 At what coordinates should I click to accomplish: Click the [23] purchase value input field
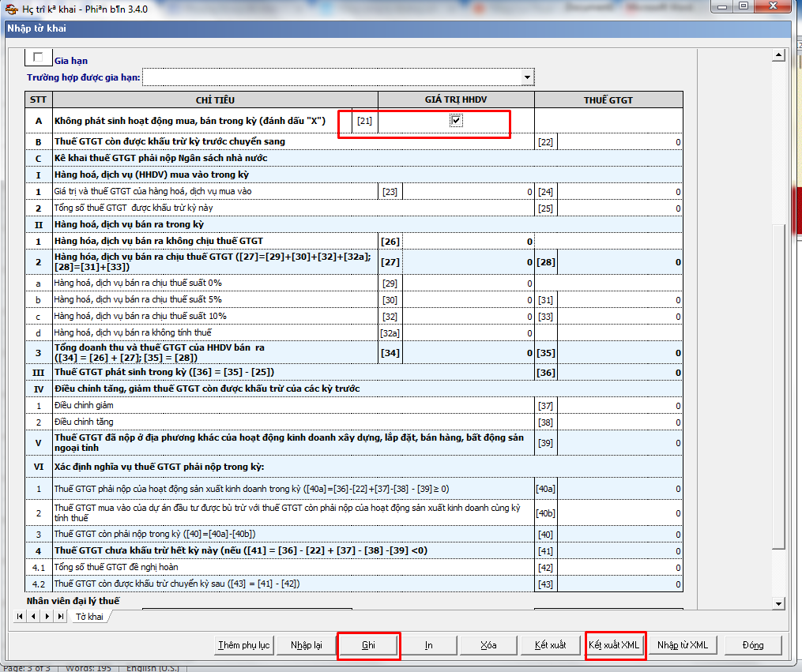[468, 192]
